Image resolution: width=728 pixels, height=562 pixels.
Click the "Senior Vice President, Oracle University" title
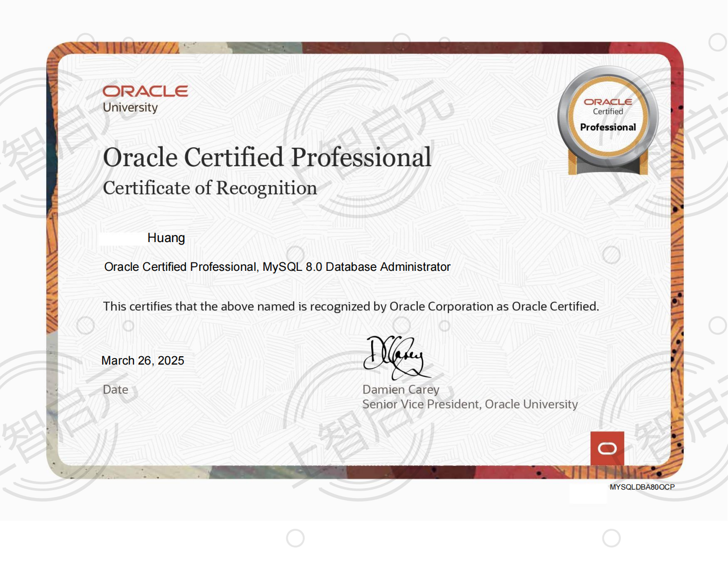tap(469, 405)
